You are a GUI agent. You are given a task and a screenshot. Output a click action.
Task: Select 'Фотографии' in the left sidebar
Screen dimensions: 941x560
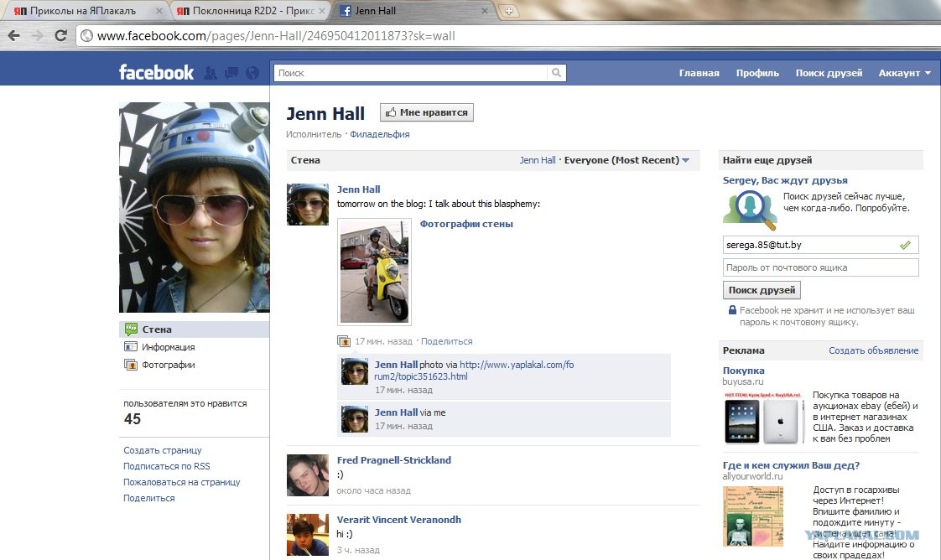(168, 365)
